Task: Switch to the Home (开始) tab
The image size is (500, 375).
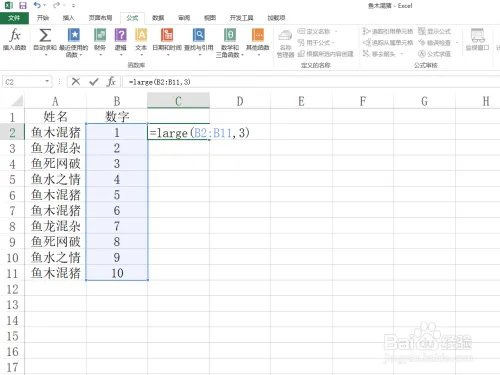Action: [43, 18]
